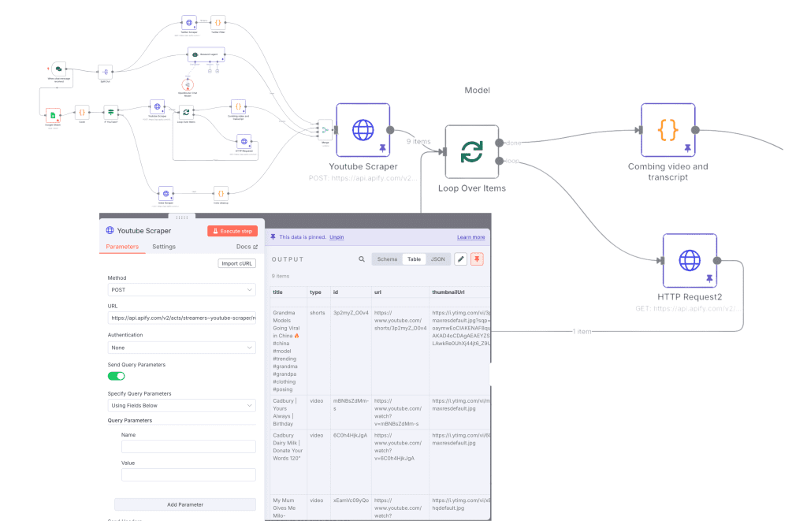807x532 pixels.
Task: Select the Insta Scraper node
Action: (x=165, y=193)
